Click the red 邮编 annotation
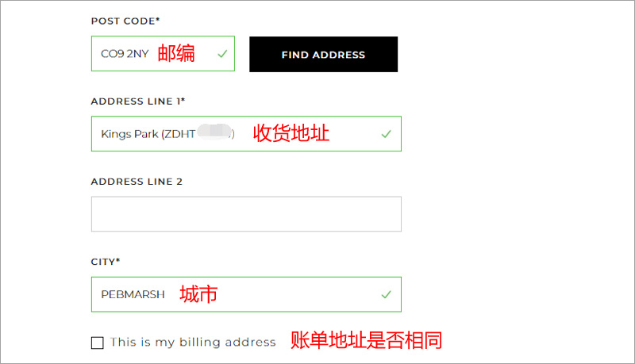Viewport: 635px width, 364px height. point(176,54)
